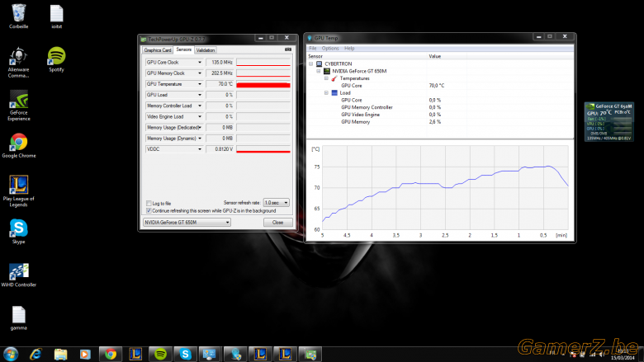Click the GPU Temperature red graph bar

[x=263, y=84]
